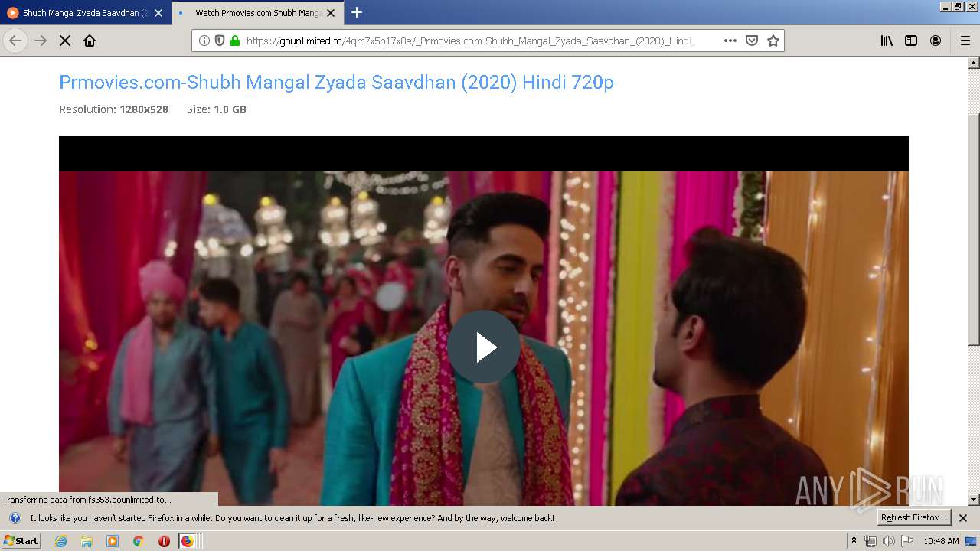Open the volume tray icon
This screenshot has height=551, width=980.
pyautogui.click(x=889, y=541)
